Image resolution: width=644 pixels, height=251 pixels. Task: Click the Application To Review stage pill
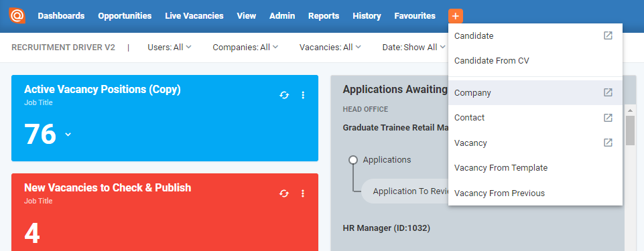click(405, 191)
